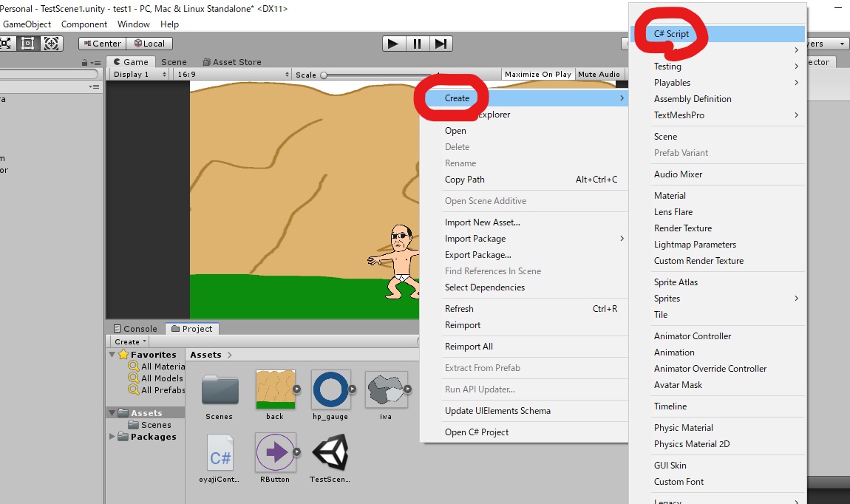
Task: Click the All Materials saved search
Action: pos(157,367)
